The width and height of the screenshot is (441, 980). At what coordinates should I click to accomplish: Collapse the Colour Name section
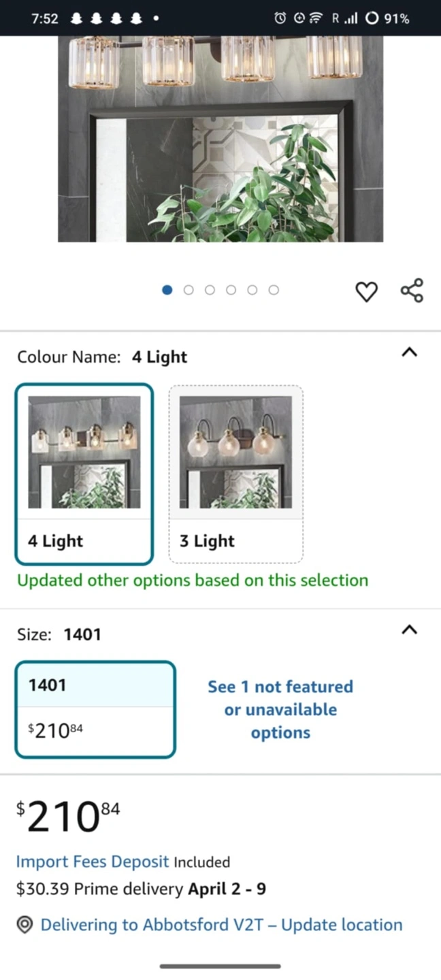tap(409, 353)
